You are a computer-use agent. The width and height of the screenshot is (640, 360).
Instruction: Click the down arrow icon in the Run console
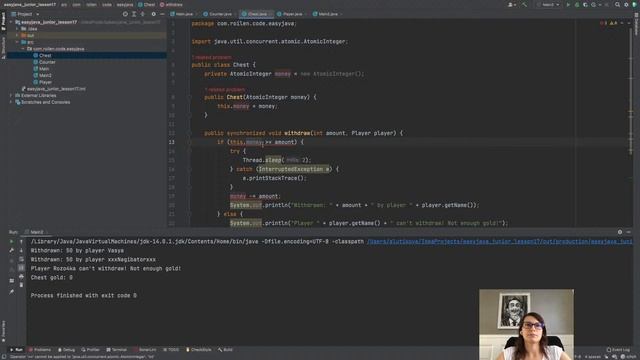pos(21,250)
